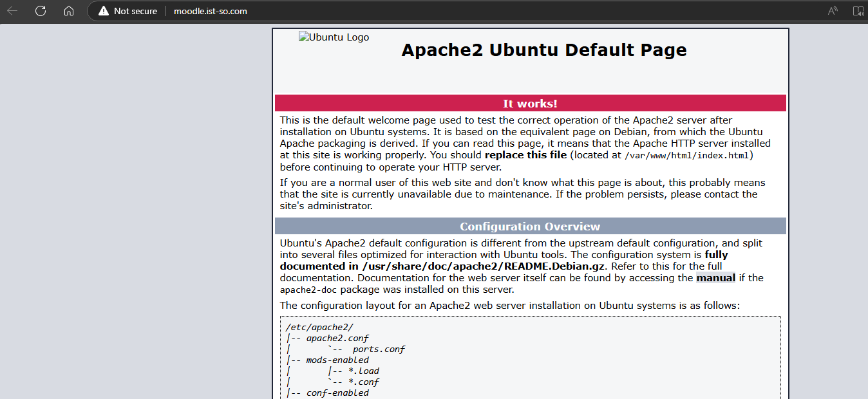Click the apache2-doc package name
The width and height of the screenshot is (868, 399).
point(307,290)
